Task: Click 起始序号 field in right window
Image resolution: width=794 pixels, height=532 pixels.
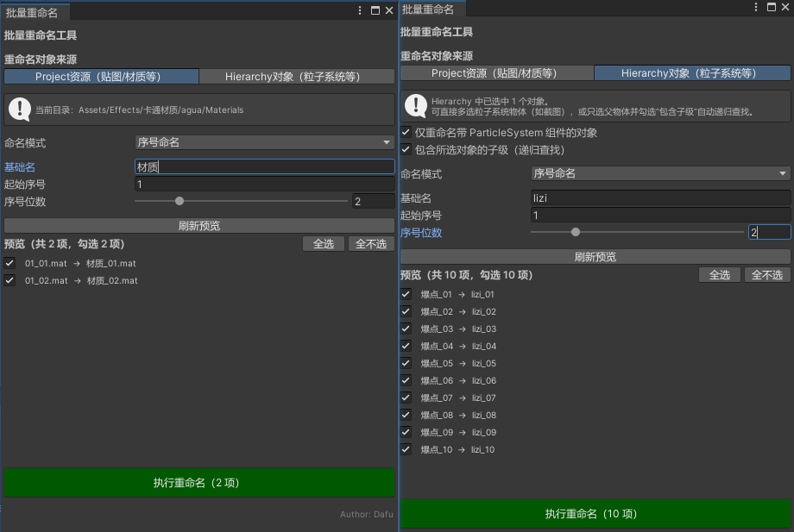Action: pos(660,216)
